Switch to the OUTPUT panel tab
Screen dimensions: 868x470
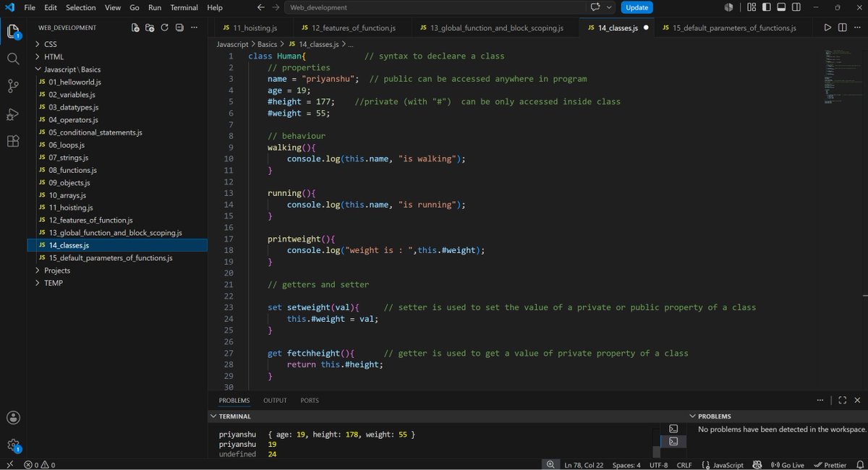(275, 400)
